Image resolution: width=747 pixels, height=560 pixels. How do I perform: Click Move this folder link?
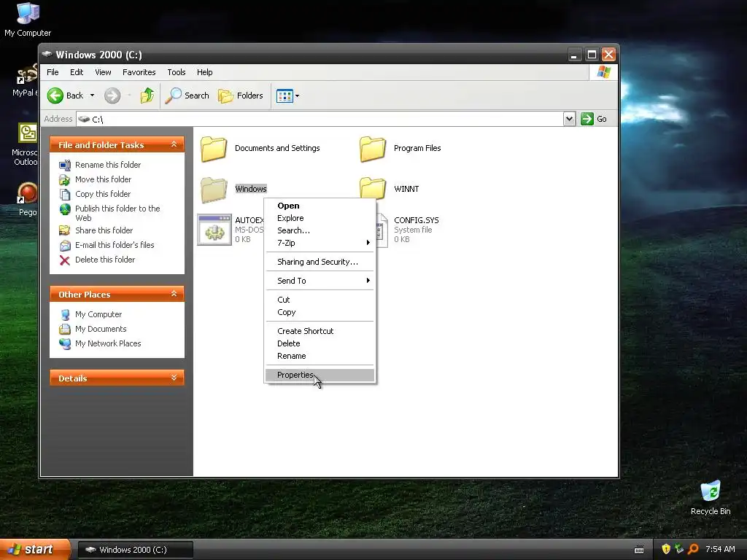[104, 179]
